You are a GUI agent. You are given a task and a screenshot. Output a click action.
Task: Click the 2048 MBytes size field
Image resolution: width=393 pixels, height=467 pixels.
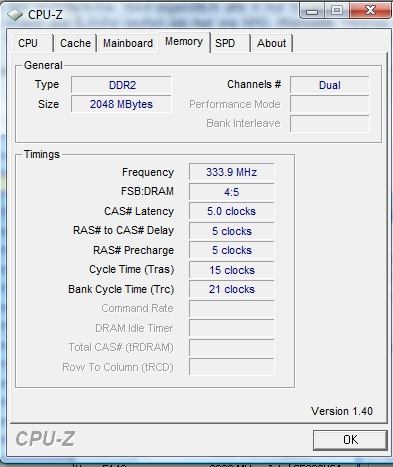coord(121,104)
